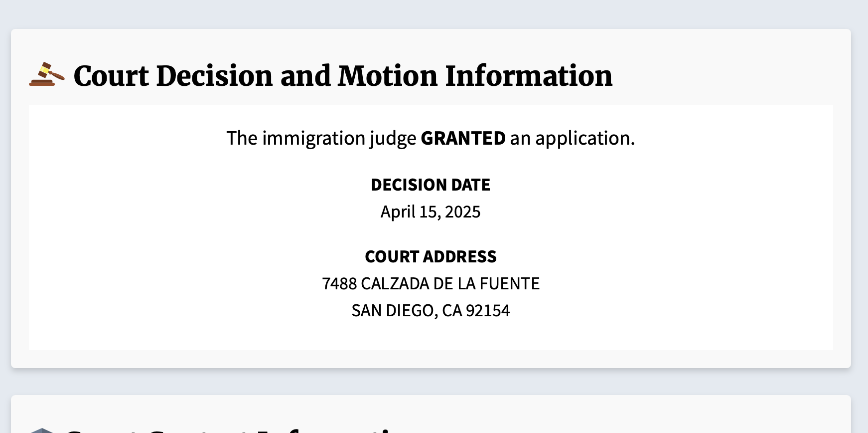Screen dimensions: 868x433
Task: Click the Court Decision and Motion Information heading
Action: point(343,76)
